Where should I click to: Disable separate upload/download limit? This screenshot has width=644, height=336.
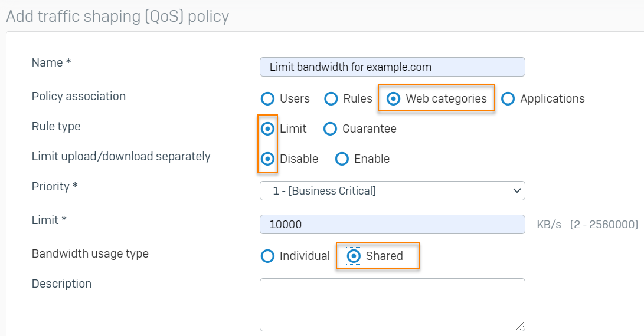click(x=268, y=159)
